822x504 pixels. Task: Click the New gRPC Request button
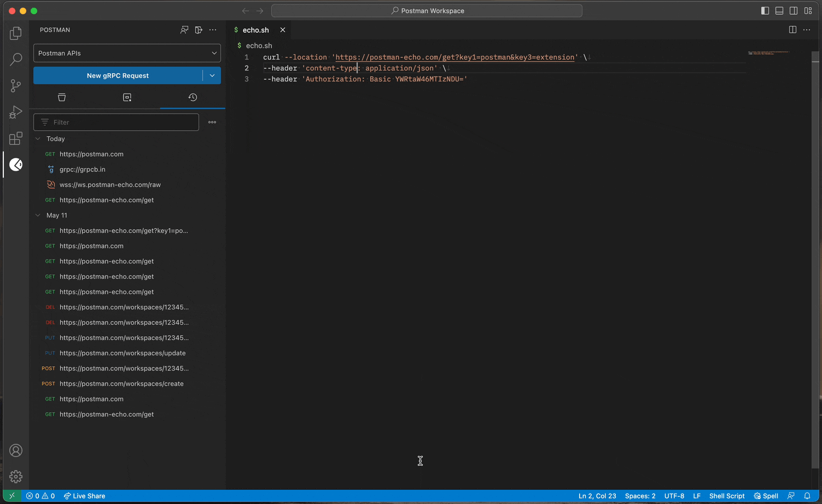point(118,75)
